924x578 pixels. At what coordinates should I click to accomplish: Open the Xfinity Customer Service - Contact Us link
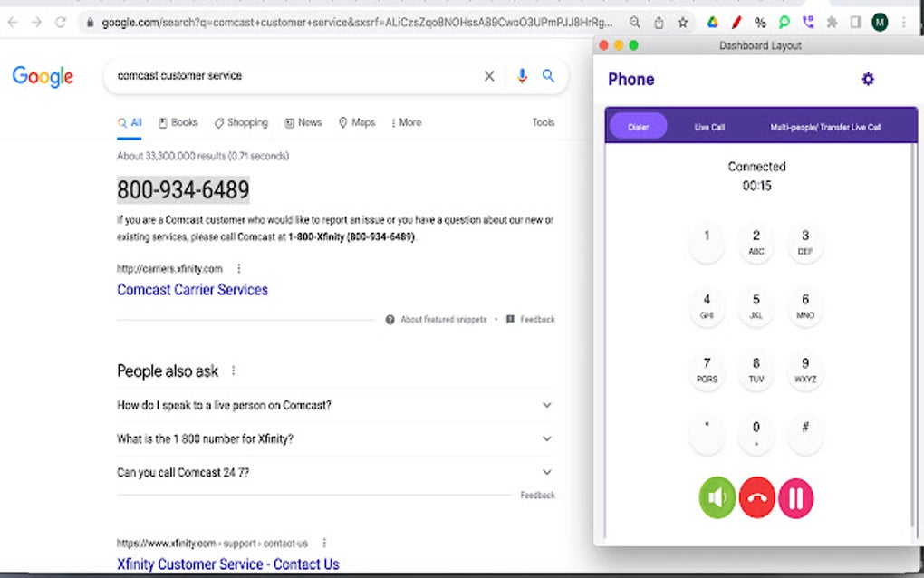click(227, 564)
